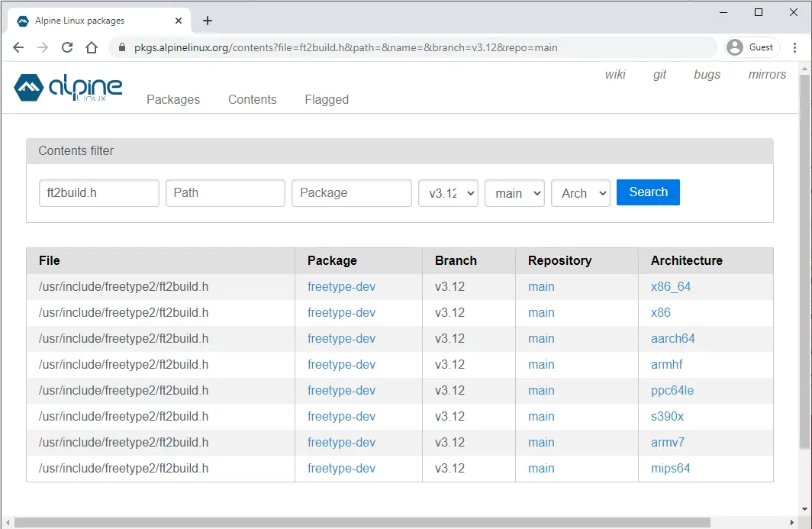Open the git link in header

(x=660, y=74)
